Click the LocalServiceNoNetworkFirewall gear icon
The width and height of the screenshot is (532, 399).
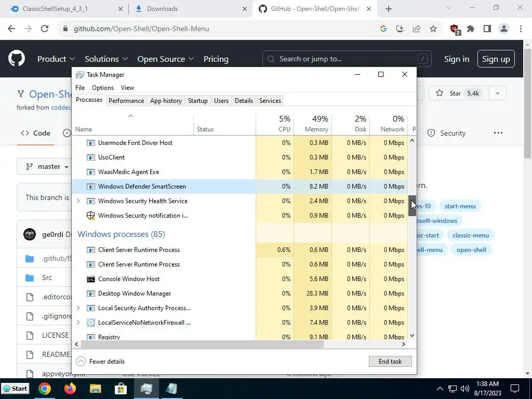pyautogui.click(x=90, y=323)
